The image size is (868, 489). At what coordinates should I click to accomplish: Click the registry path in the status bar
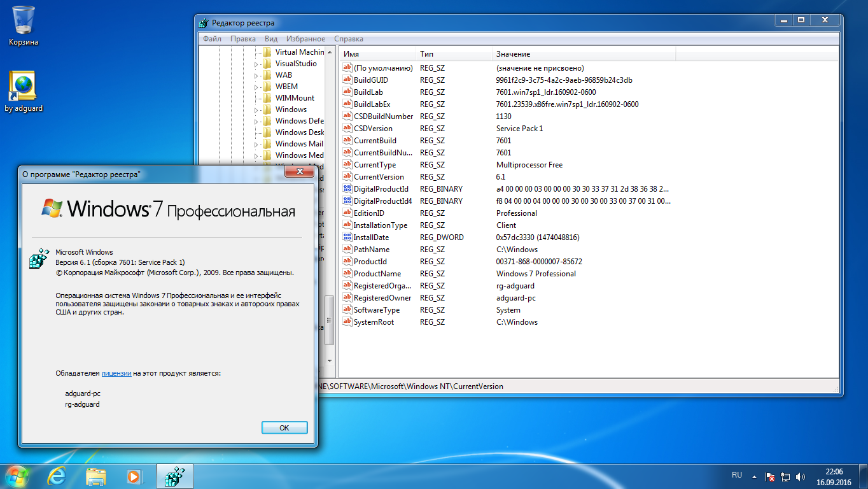(x=411, y=386)
